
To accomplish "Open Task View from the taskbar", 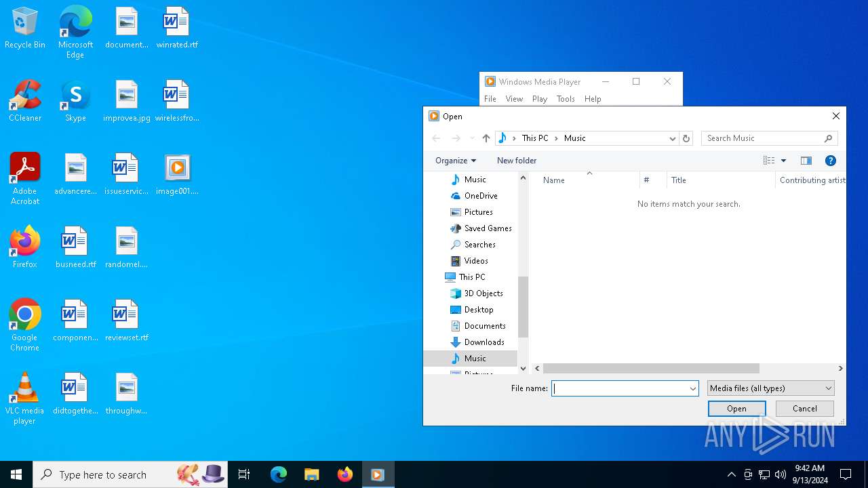I will click(x=244, y=474).
